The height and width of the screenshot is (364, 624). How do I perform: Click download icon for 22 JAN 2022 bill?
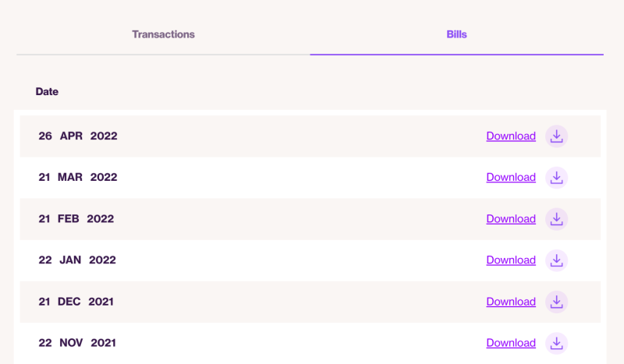tap(556, 260)
